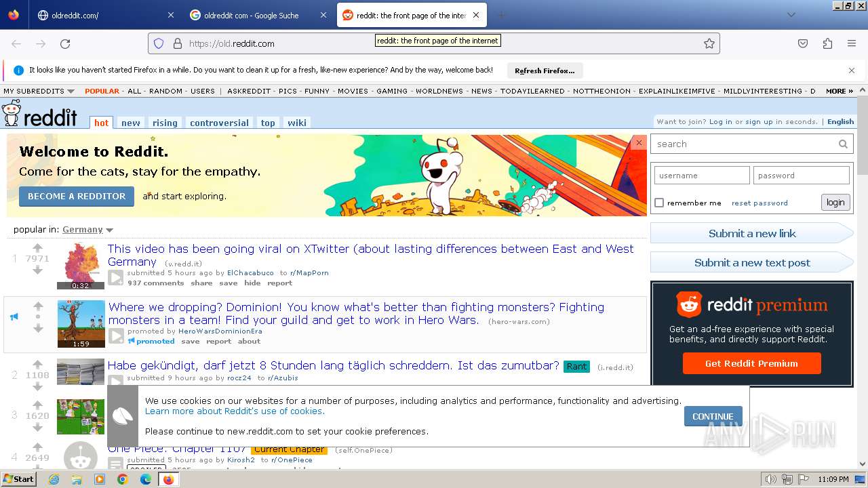Open thumbnail of the Habe gekündigt post
The image size is (868, 488).
pyautogui.click(x=81, y=371)
